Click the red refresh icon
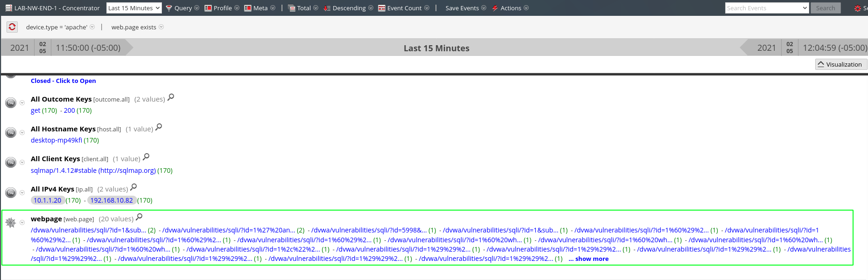Image resolution: width=868 pixels, height=280 pixels. [12, 27]
